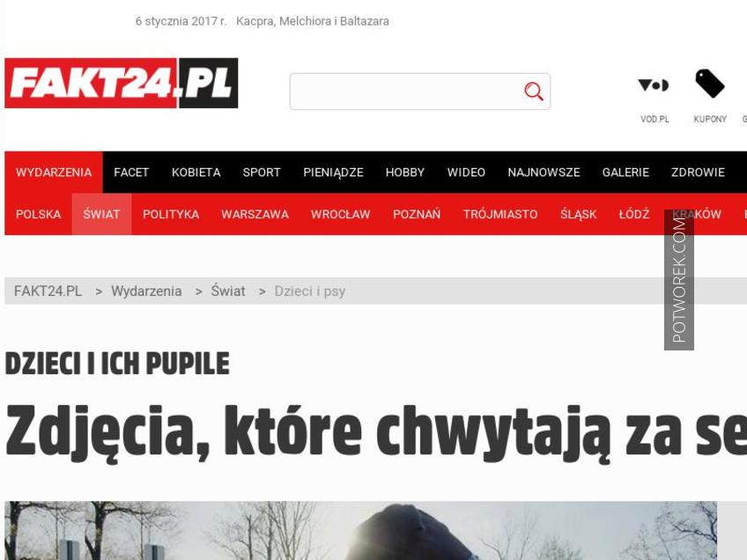
Task: Open the Kobieta section
Action: [x=196, y=173]
